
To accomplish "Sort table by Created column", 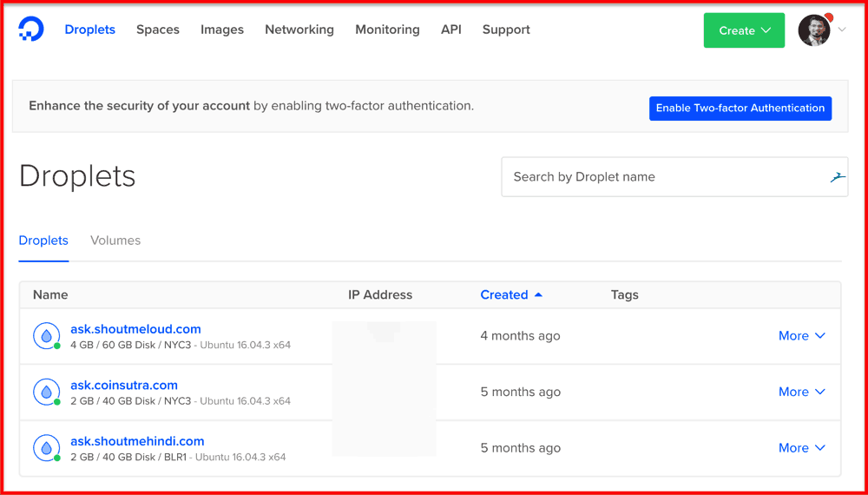I will pos(511,295).
